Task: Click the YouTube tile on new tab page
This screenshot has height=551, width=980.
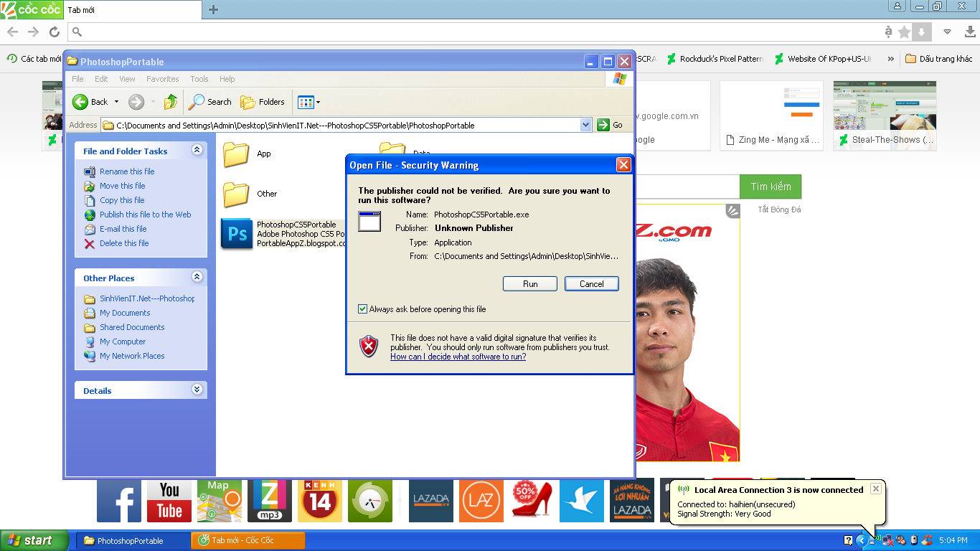Action: pyautogui.click(x=169, y=500)
